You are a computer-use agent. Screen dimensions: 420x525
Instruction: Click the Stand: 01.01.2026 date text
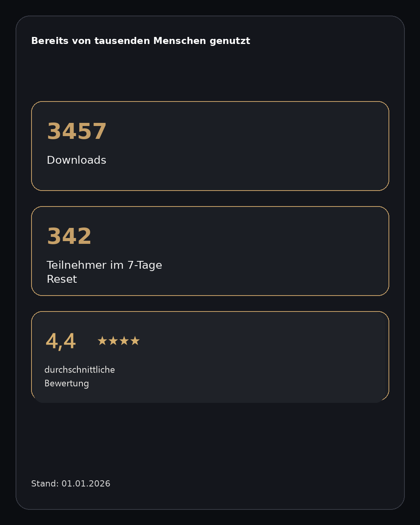point(70,484)
